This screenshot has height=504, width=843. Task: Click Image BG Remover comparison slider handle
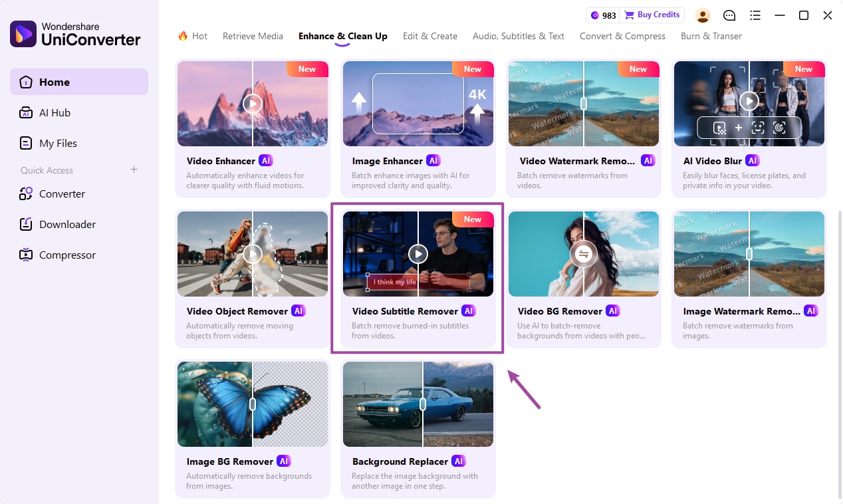point(253,404)
